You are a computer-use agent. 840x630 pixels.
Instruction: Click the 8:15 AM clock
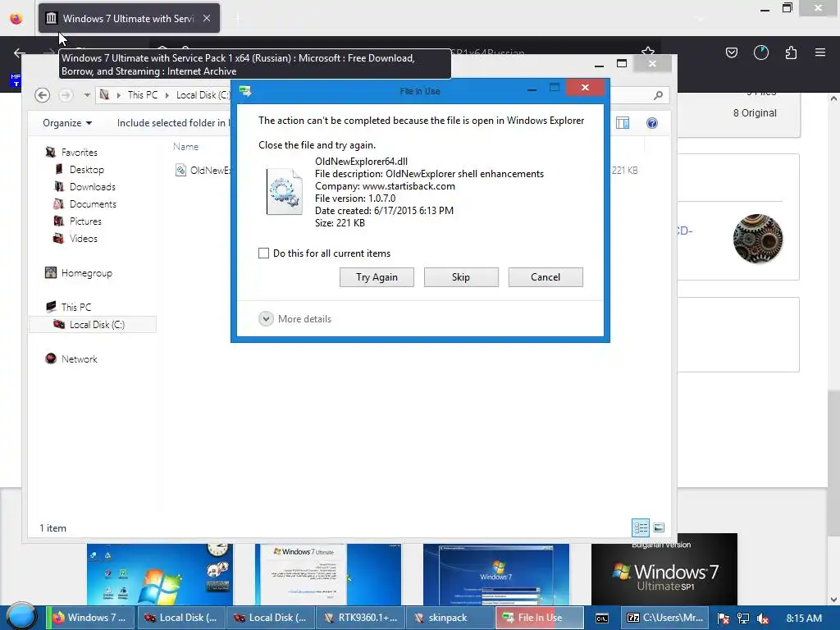tap(804, 618)
